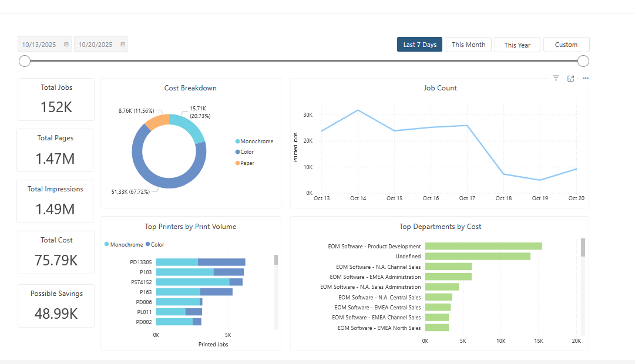The height and width of the screenshot is (364, 635).
Task: Open the start date input dropdown
Action: [x=40, y=44]
